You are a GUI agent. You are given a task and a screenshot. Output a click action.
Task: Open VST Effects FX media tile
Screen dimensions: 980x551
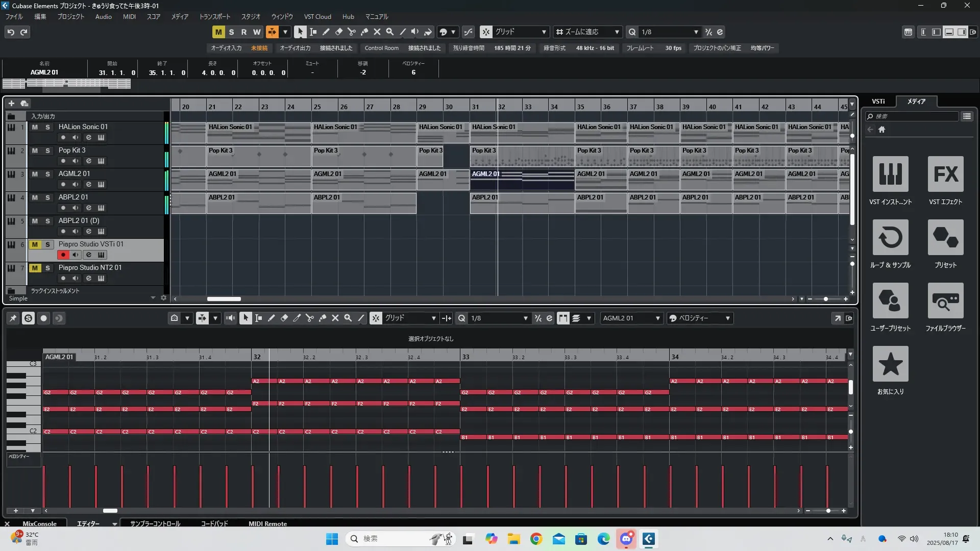coord(945,174)
